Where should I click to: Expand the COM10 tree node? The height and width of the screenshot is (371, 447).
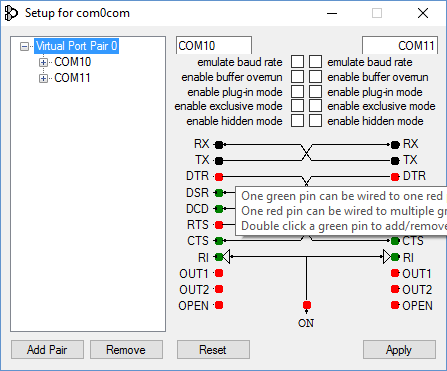[x=43, y=62]
